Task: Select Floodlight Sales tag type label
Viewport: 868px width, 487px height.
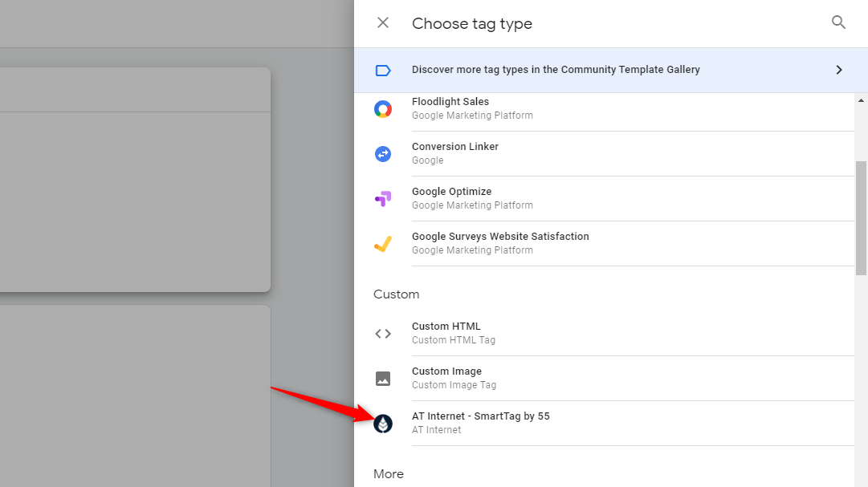Action: pyautogui.click(x=450, y=102)
